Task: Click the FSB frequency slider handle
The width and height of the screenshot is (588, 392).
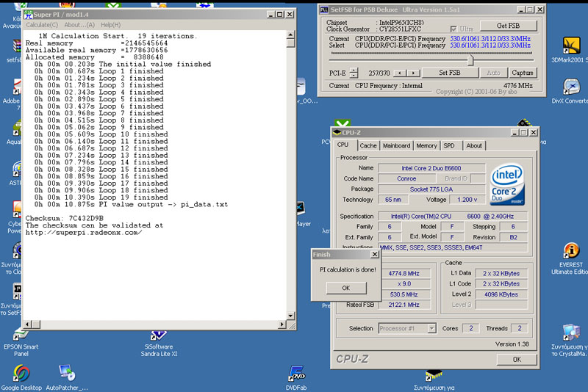Action: point(470,59)
